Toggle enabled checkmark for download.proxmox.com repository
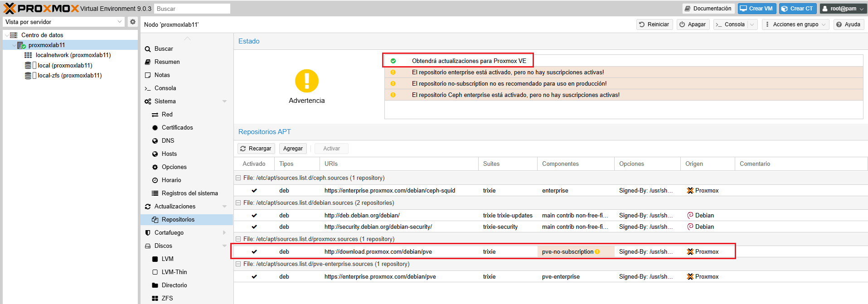 [254, 252]
